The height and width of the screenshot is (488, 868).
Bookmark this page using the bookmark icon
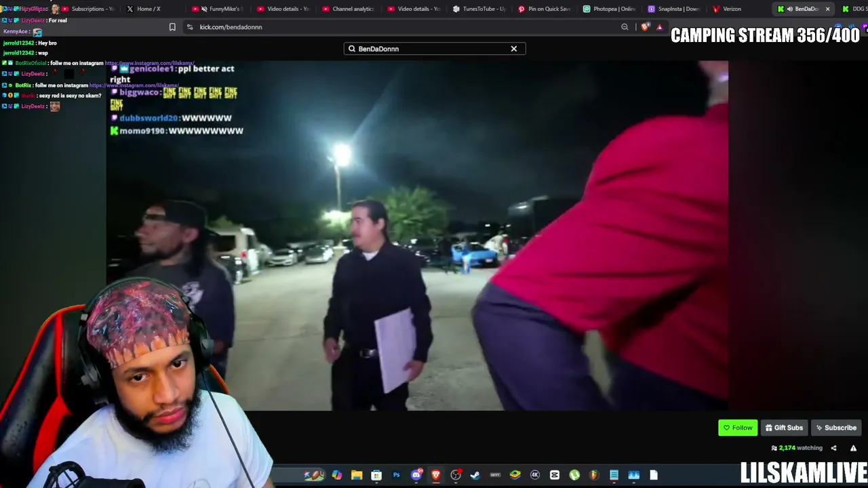(x=172, y=27)
